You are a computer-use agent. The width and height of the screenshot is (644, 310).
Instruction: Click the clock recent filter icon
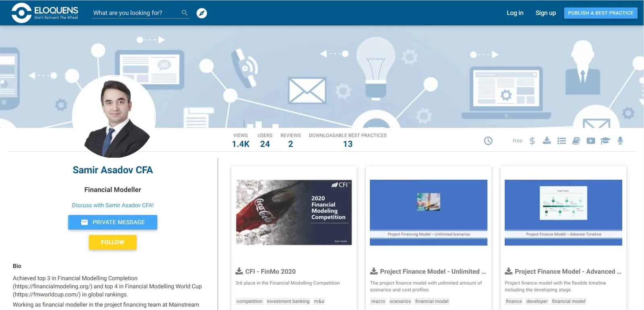488,141
